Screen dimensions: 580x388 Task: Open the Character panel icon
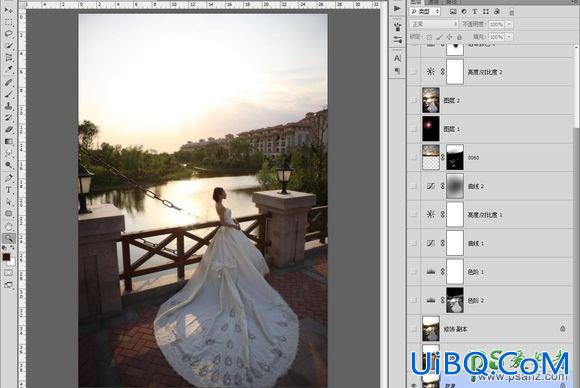[397, 58]
